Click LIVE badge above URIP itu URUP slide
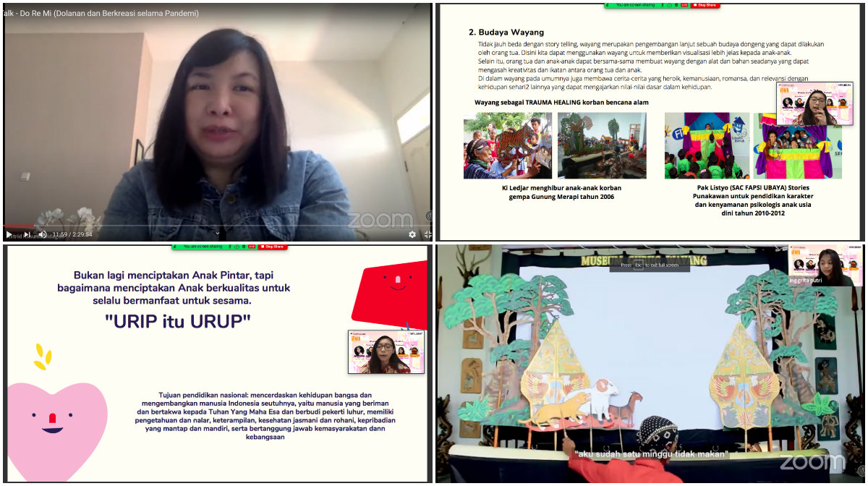The image size is (868, 486). coord(252,247)
